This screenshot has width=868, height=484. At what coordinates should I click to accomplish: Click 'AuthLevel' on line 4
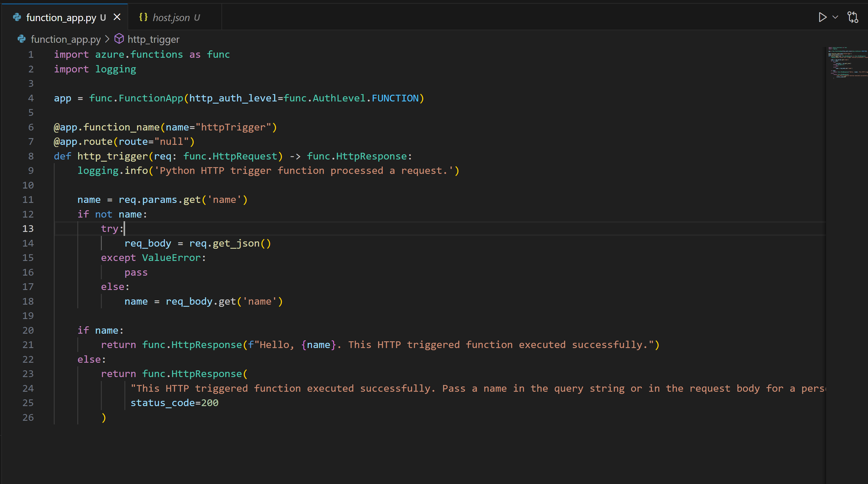339,98
